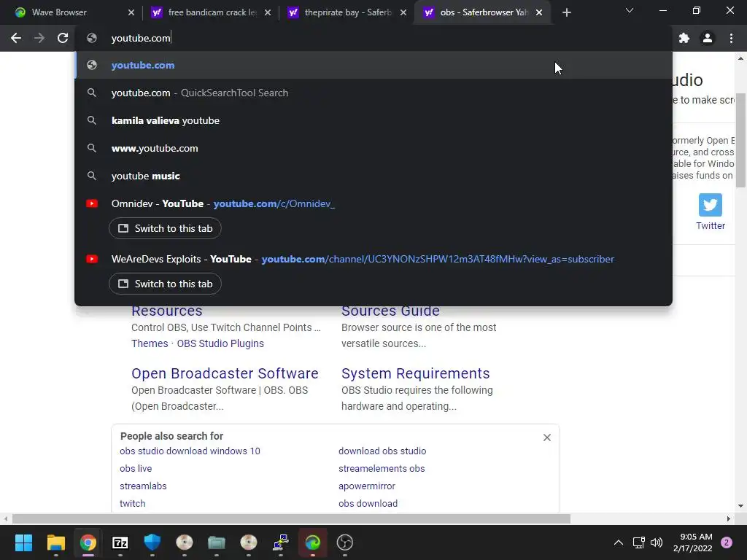This screenshot has height=560, width=747.
Task: Close the free bandicam crack tab
Action: (x=268, y=12)
